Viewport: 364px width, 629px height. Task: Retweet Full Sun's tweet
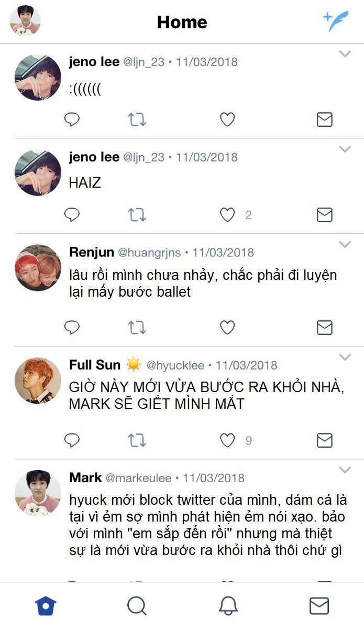coord(137,440)
